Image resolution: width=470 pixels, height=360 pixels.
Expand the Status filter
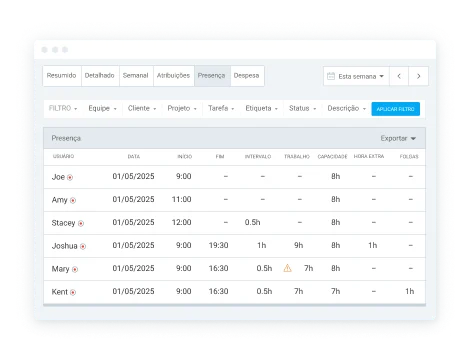[302, 108]
